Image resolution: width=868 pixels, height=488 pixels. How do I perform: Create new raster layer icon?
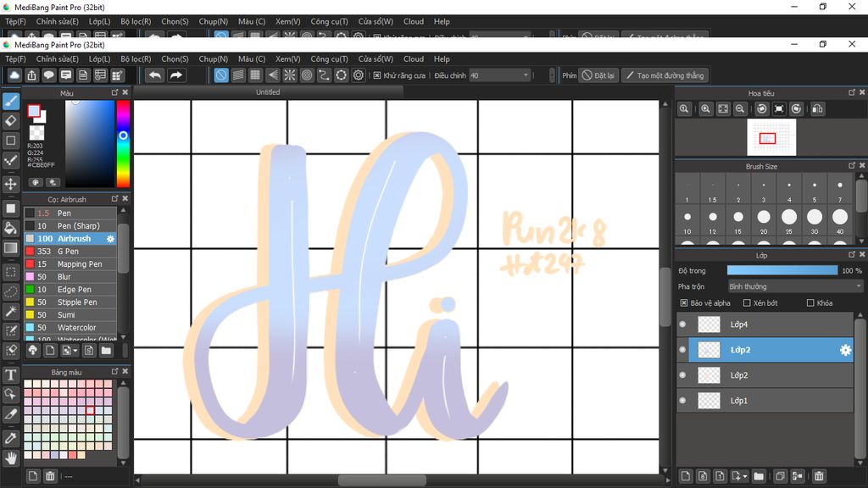click(685, 476)
